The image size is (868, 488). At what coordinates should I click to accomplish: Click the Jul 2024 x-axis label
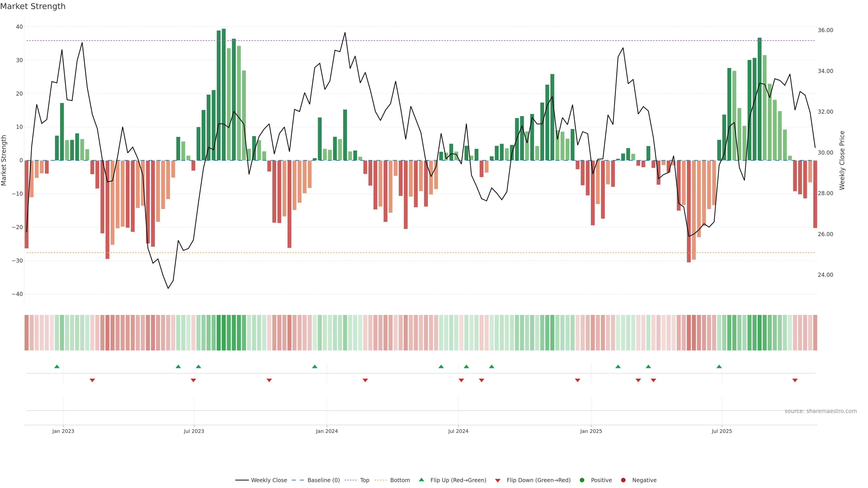458,431
